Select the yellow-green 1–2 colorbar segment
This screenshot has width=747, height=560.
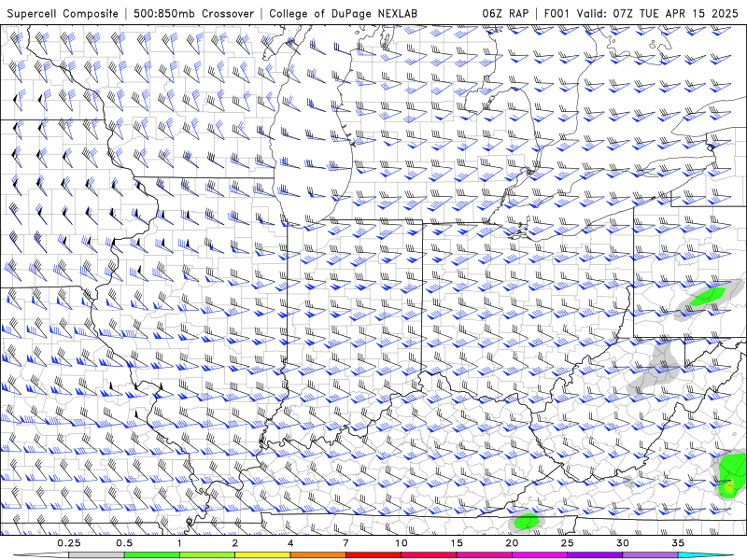point(207,555)
